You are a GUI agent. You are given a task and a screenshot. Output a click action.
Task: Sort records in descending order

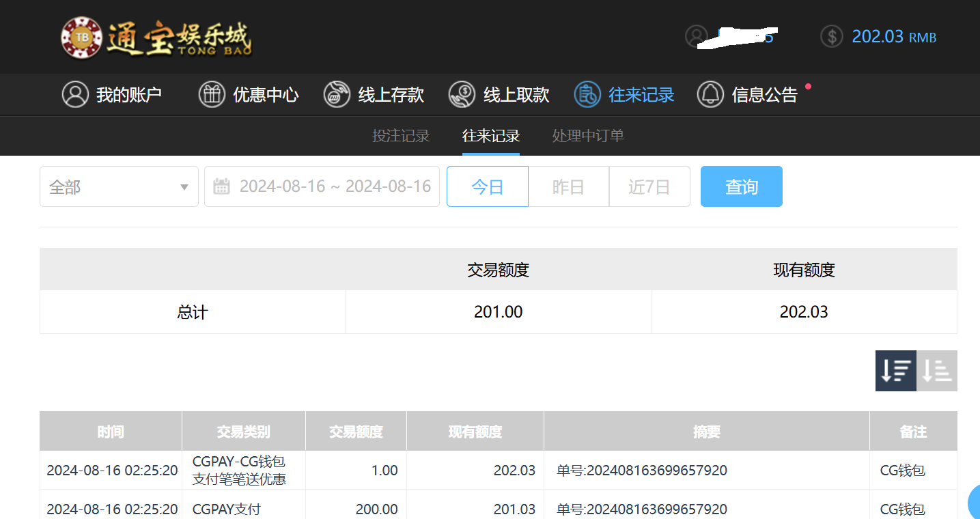point(895,371)
